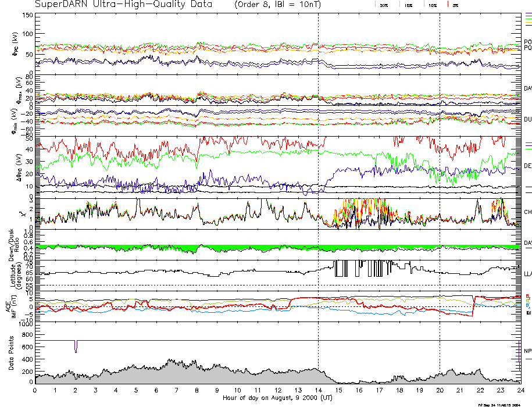Click the '800' tick of Data Points axis
This screenshot has width=532, height=407.
click(x=28, y=335)
